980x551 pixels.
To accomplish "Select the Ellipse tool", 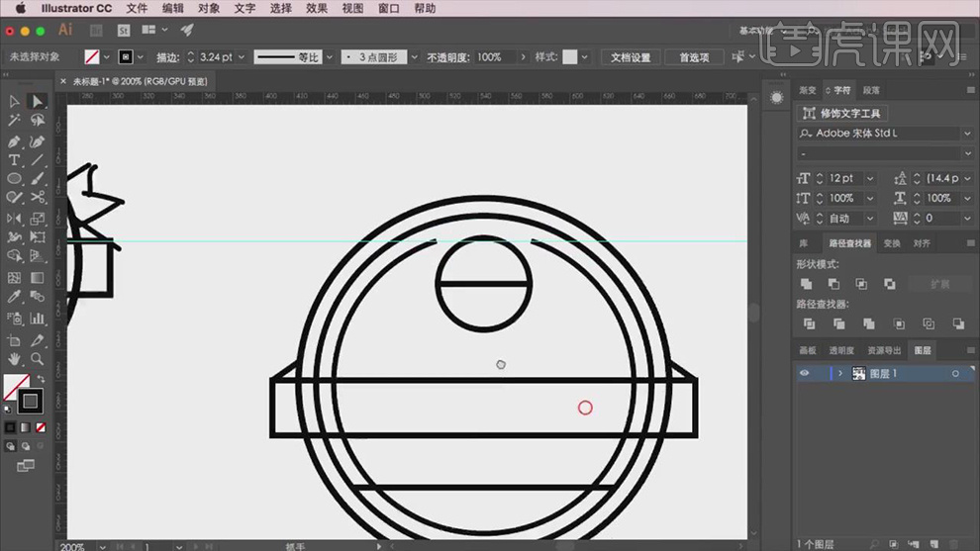I will (14, 179).
